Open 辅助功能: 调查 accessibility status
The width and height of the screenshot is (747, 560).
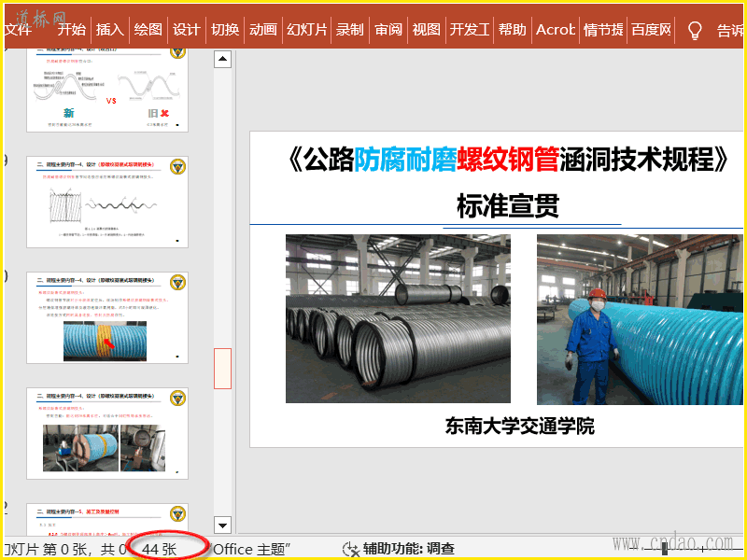[409, 549]
